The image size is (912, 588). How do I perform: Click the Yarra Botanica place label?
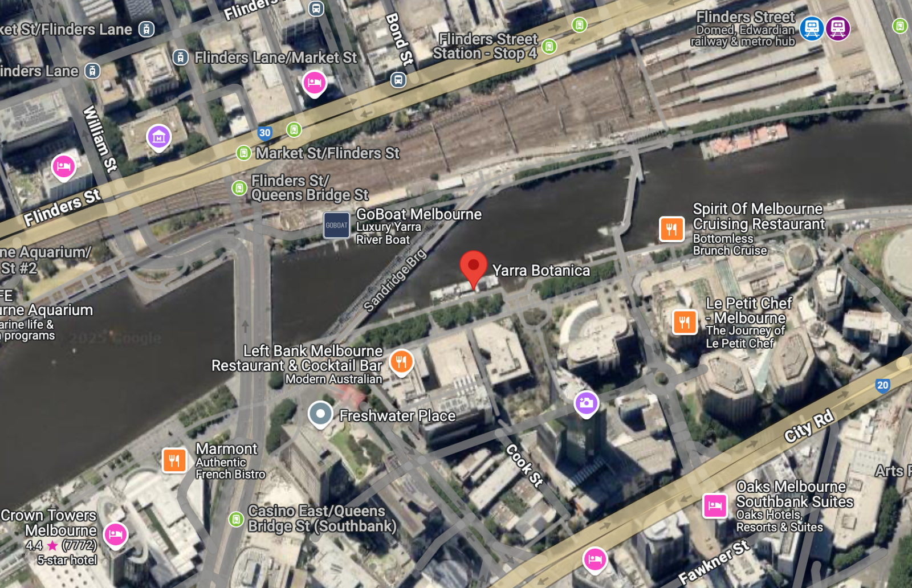point(541,270)
